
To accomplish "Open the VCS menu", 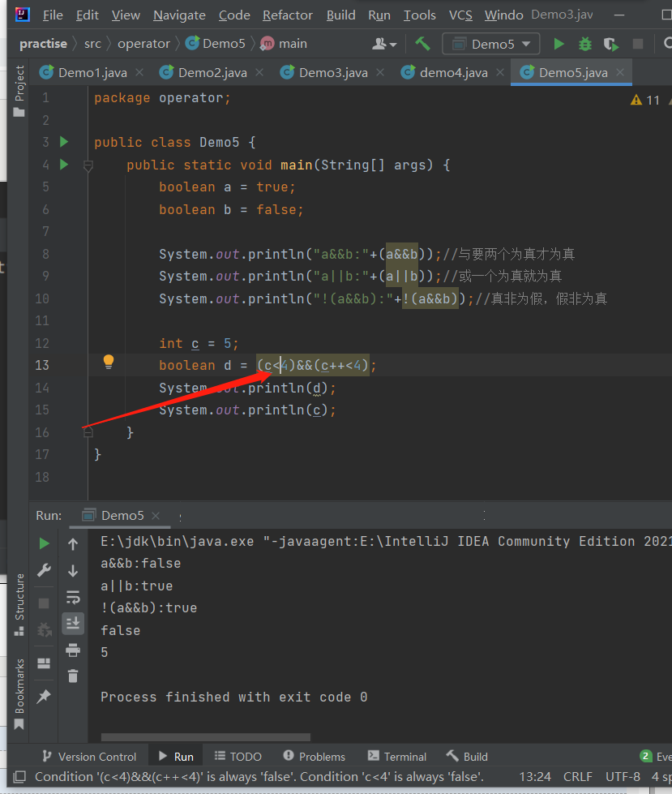I will coord(460,15).
